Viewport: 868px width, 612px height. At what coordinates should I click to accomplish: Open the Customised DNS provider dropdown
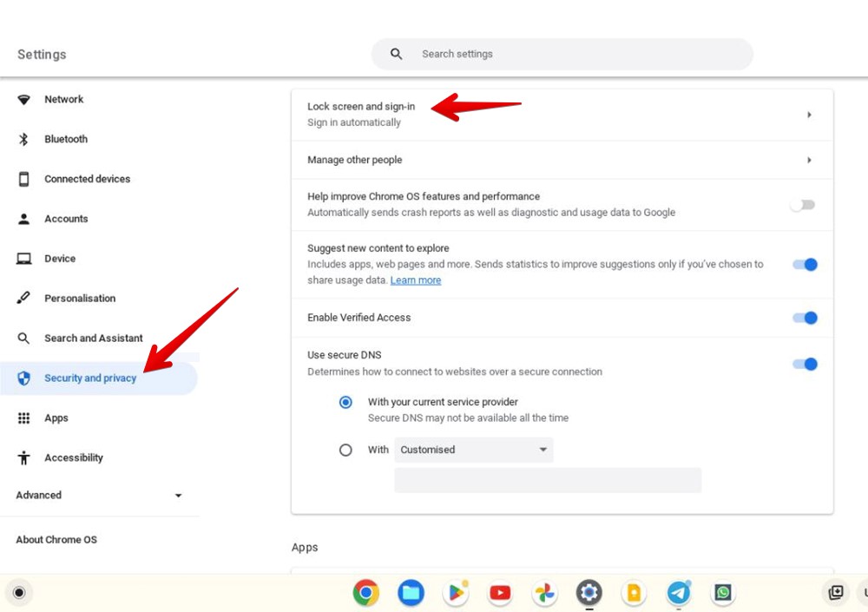(x=473, y=450)
